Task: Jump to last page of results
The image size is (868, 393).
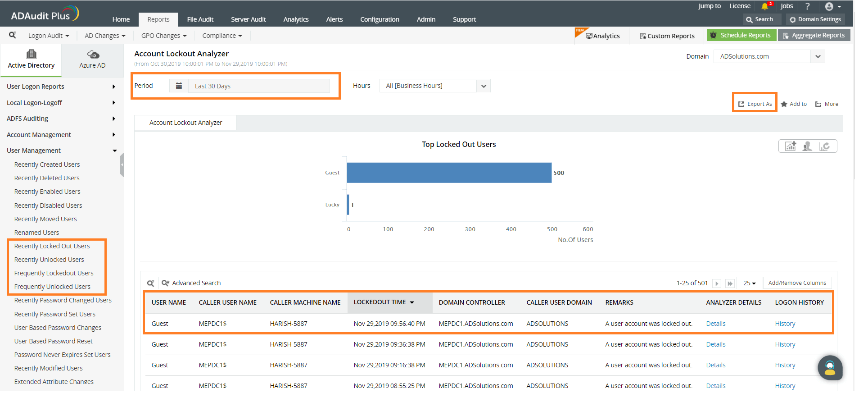Action: tap(730, 283)
